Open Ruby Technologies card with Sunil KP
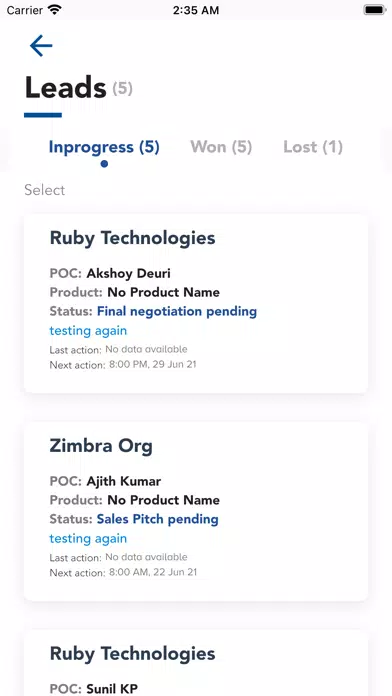The width and height of the screenshot is (392, 696). (196, 663)
